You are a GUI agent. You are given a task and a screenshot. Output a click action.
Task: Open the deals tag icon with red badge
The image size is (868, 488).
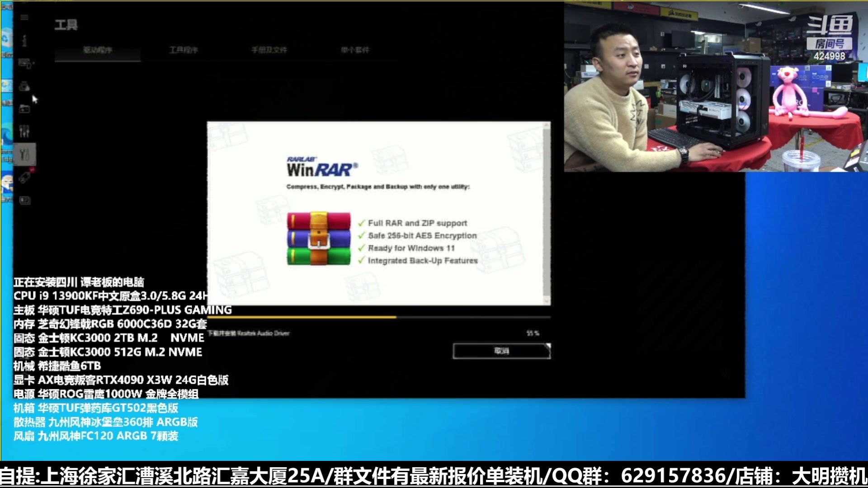pos(24,178)
